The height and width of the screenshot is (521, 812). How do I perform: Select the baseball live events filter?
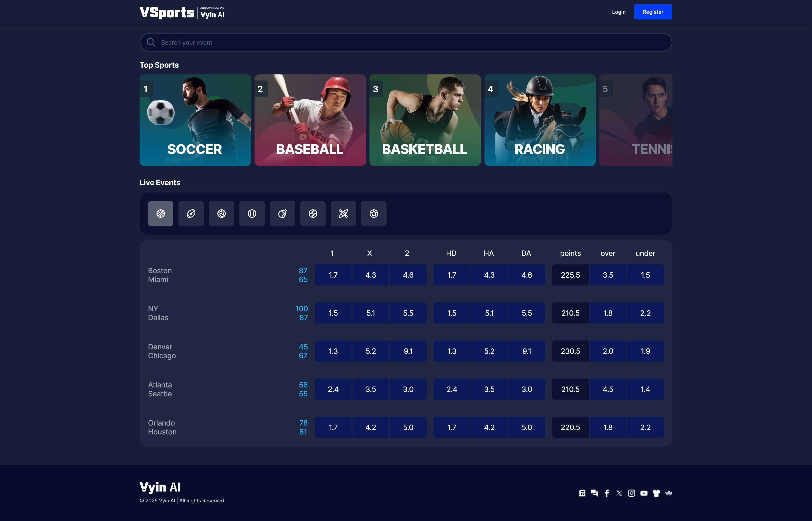point(313,214)
